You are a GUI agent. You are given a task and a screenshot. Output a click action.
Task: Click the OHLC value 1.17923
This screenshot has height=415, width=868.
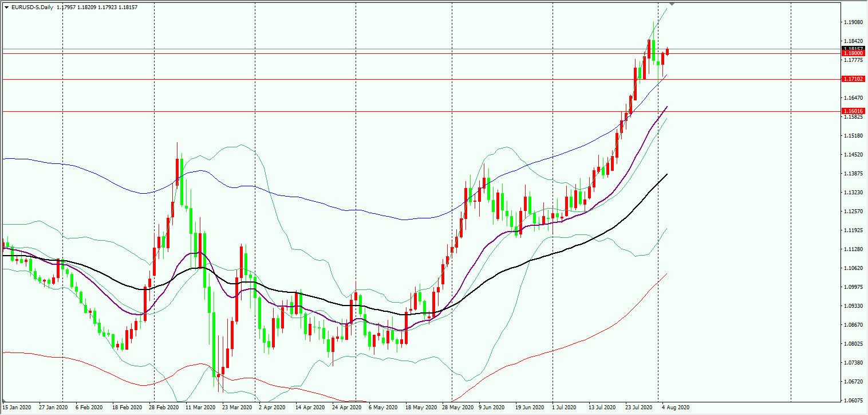tap(108, 7)
